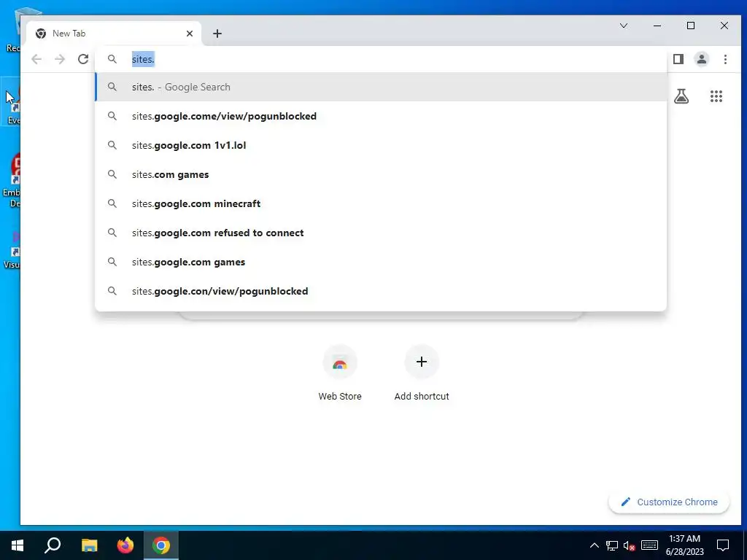Open the Google apps grid
The image size is (747, 560).
click(716, 97)
